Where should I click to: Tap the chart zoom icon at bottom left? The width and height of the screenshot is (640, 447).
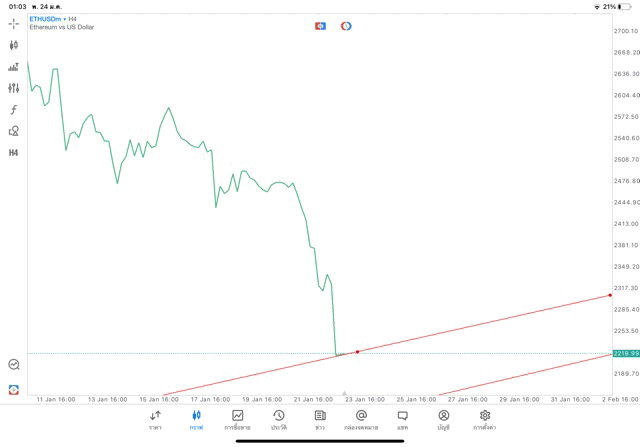point(14,365)
